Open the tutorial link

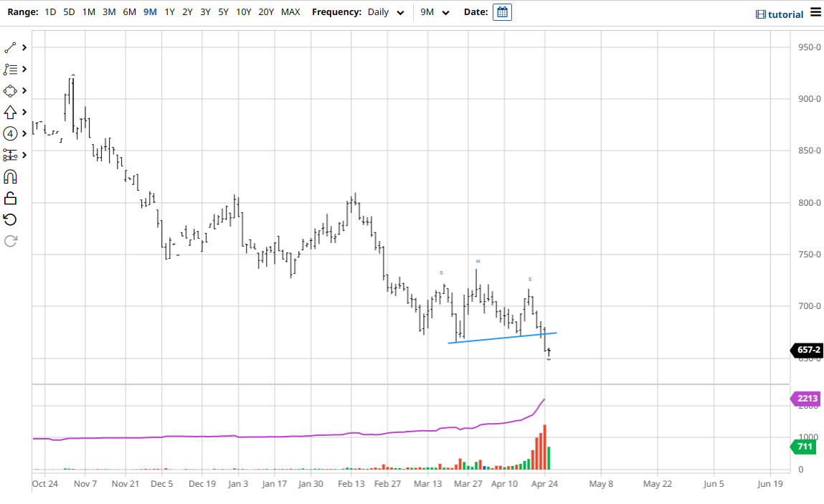click(x=780, y=14)
